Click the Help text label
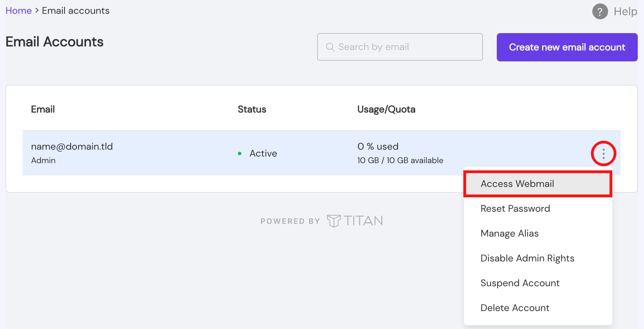This screenshot has height=329, width=644. pos(625,12)
